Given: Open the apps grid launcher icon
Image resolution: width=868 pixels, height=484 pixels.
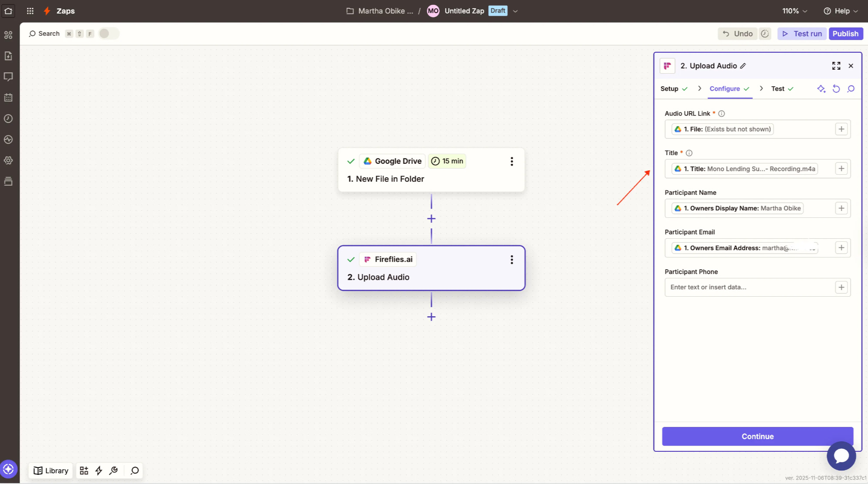Looking at the screenshot, I should tap(30, 11).
